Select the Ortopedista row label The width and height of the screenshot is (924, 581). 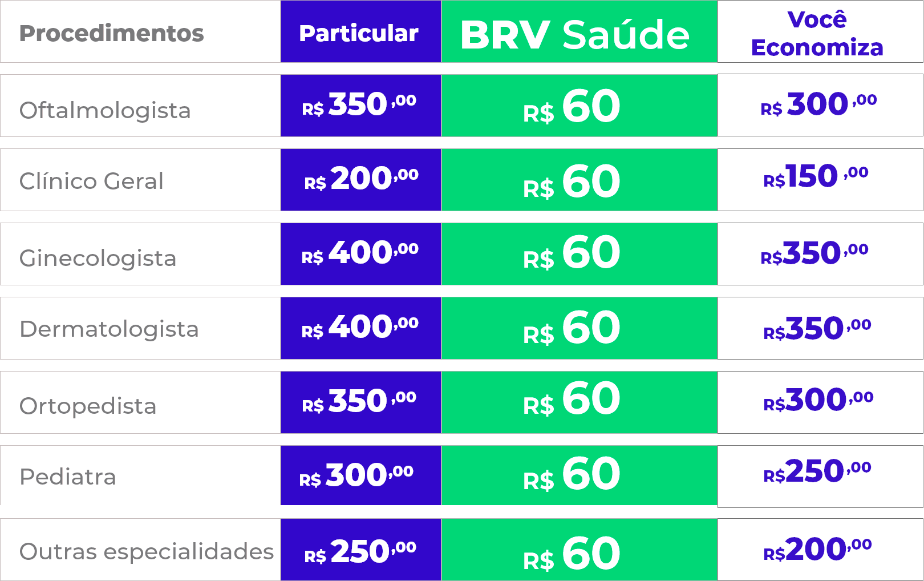[x=88, y=406]
